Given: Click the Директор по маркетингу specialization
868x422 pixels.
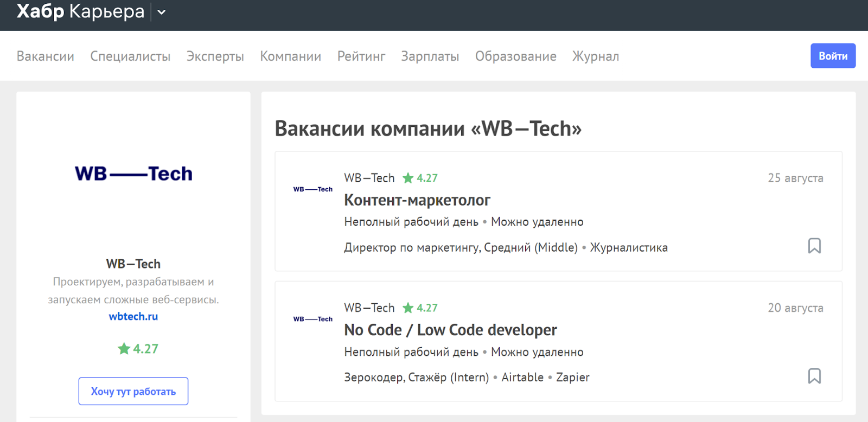Looking at the screenshot, I should point(412,247).
